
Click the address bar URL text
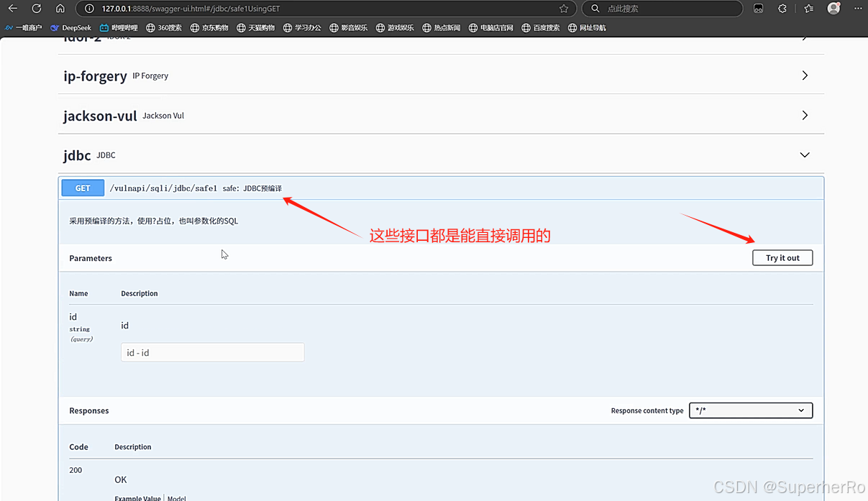point(191,9)
